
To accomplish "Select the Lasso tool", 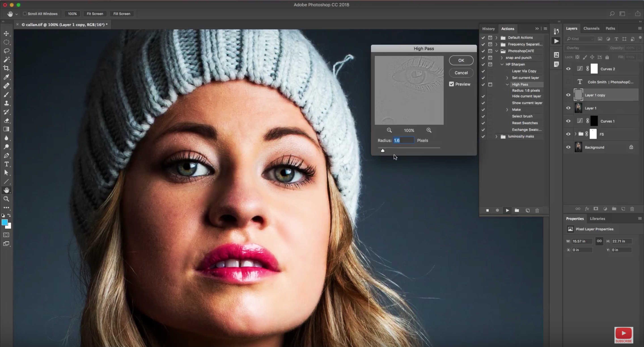I will pos(6,51).
